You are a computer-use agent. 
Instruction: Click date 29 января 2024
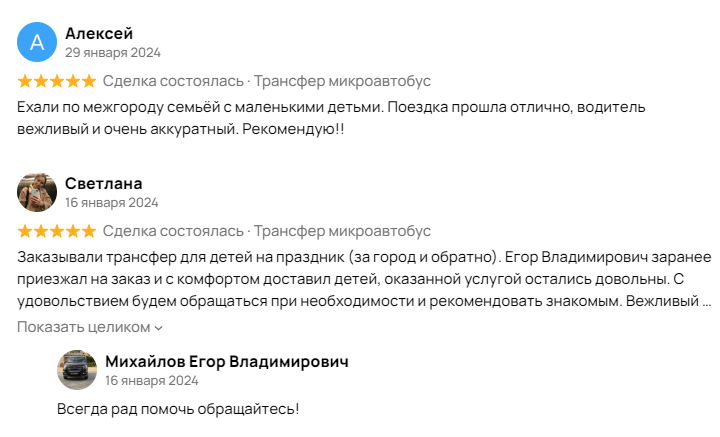pyautogui.click(x=113, y=53)
